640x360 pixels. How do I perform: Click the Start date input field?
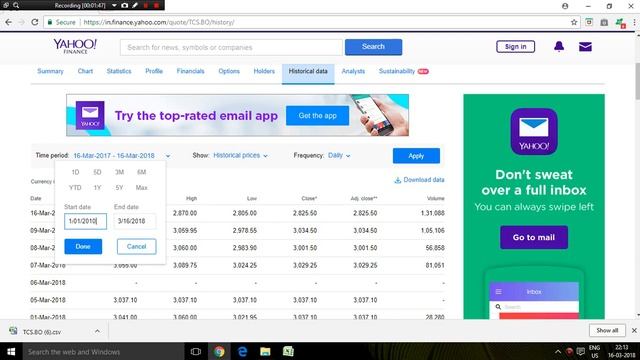pos(85,221)
